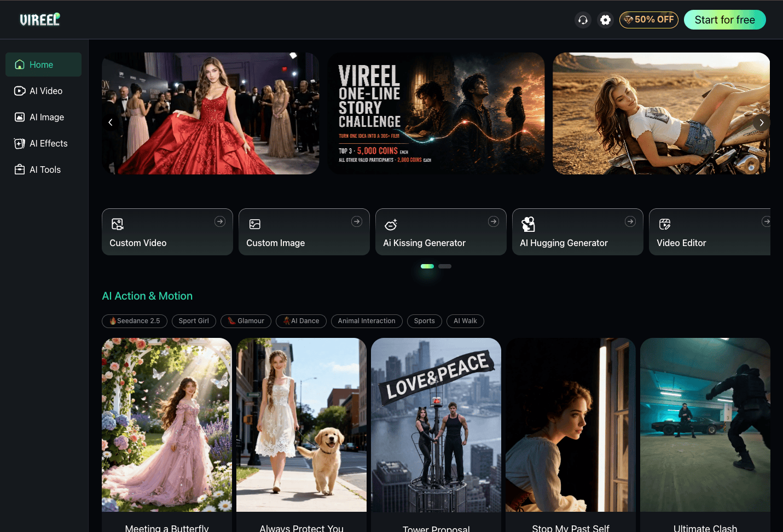Open AI Tools in the sidebar
This screenshot has height=532, width=783.
point(43,169)
